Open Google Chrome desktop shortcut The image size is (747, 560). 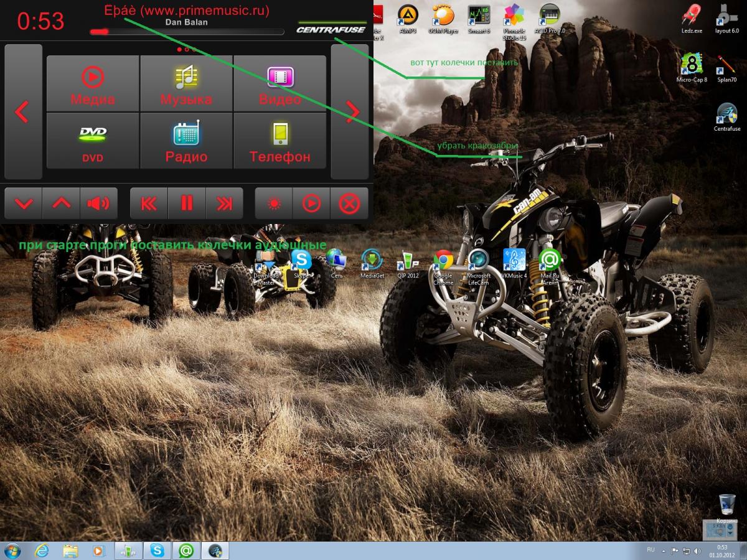coord(443,264)
